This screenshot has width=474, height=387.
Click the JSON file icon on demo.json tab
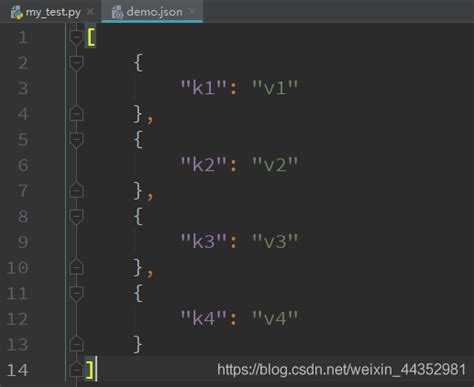pos(117,12)
